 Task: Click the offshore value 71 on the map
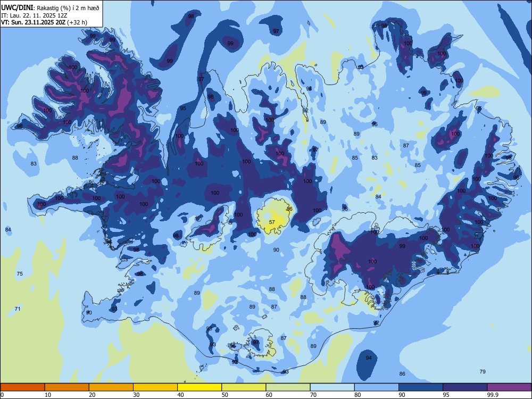point(18,309)
